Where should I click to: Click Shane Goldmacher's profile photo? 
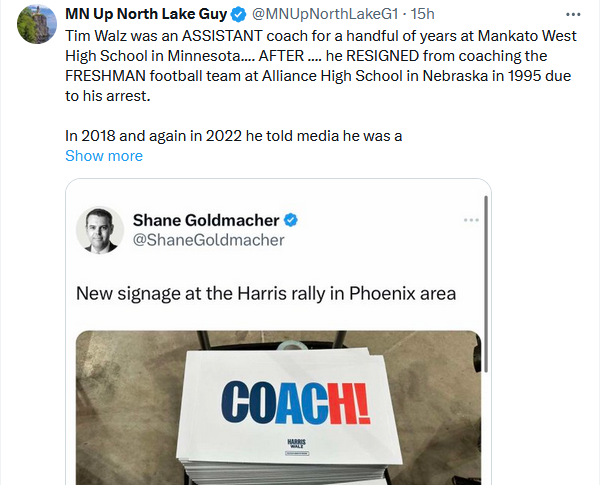tap(100, 230)
